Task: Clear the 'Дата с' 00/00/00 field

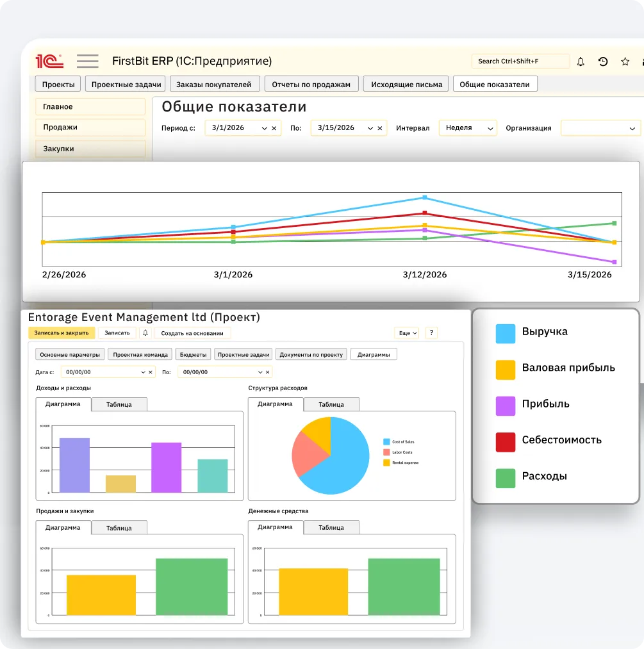Action: tap(151, 372)
